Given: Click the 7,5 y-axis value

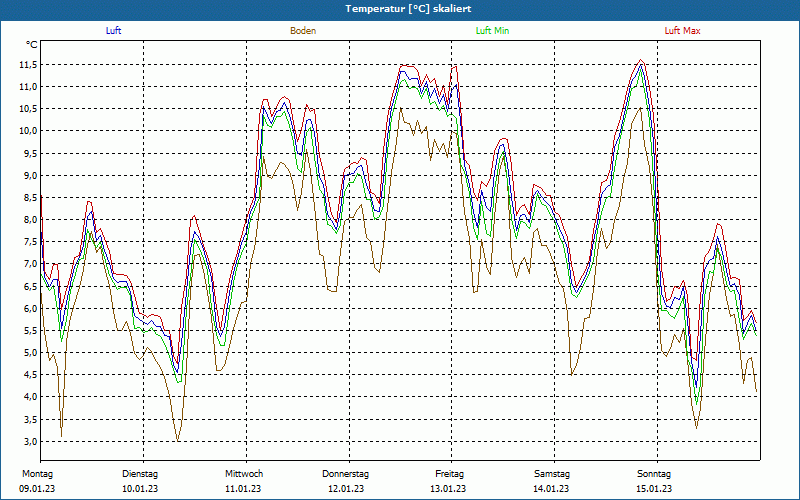Looking at the screenshot, I should (30, 242).
